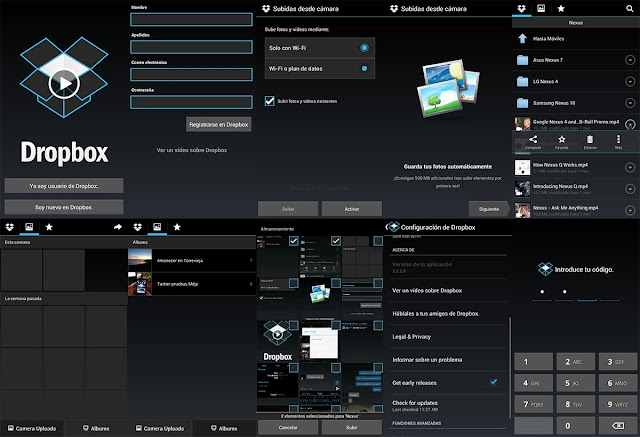Open the photos tab icon in the Nexus file browser

[541, 8]
